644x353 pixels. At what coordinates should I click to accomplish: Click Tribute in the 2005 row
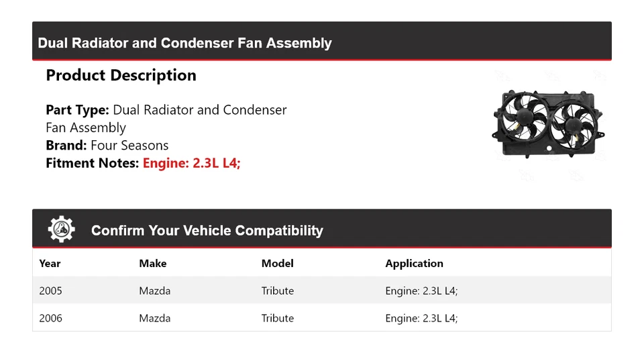[x=277, y=291]
